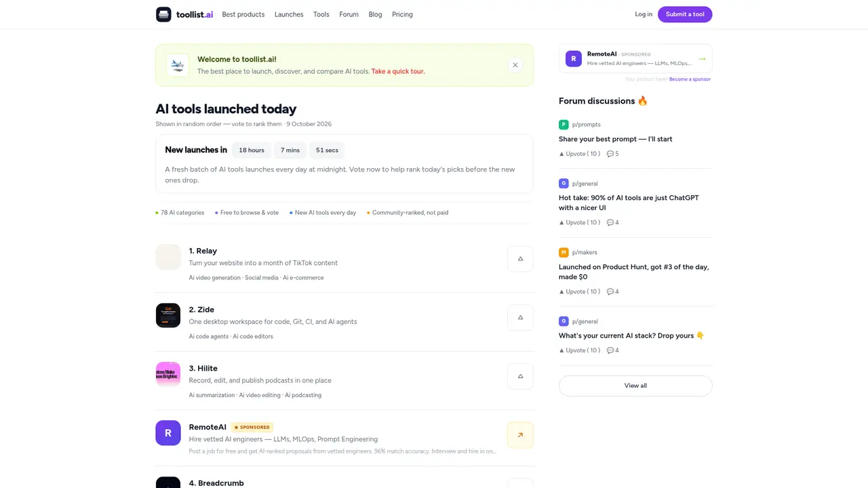Open the Tools nav item
The image size is (868, 488).
(321, 14)
